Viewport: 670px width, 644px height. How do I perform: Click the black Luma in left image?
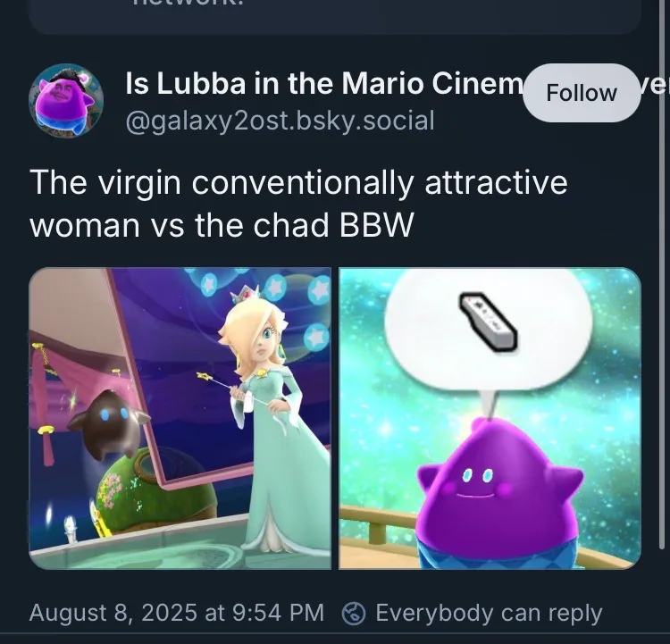coord(107,422)
